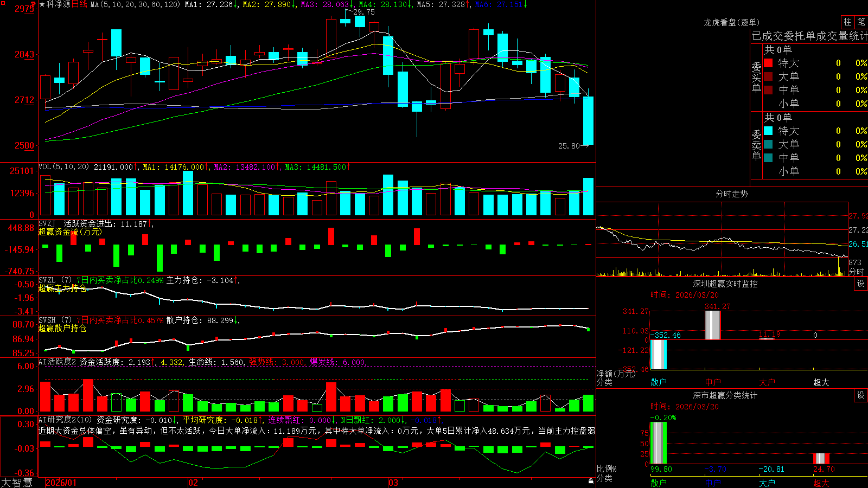Click the 超大 category under 深圳超赢实时监控
Image resolution: width=868 pixels, height=488 pixels.
[821, 382]
